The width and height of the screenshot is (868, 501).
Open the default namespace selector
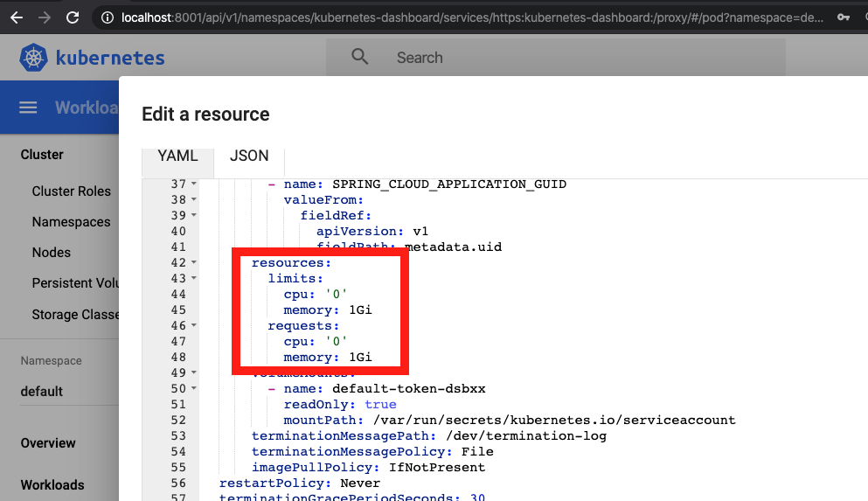pos(69,392)
